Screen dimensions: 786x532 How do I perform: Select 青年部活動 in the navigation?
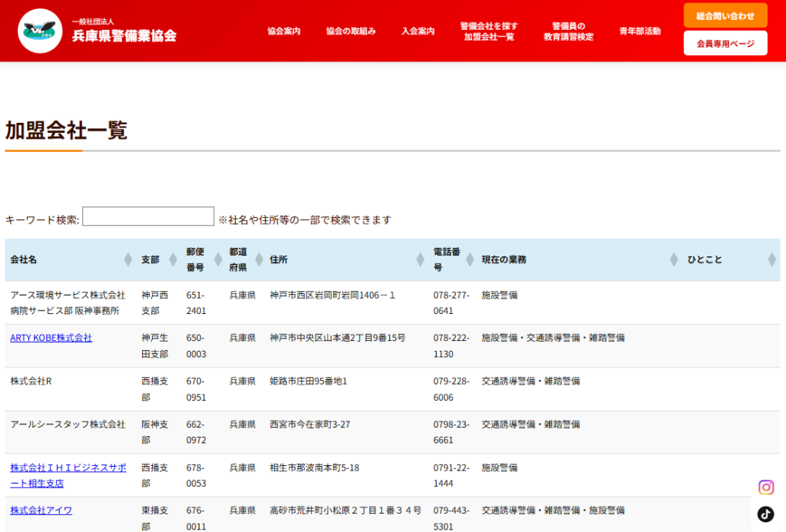[639, 31]
